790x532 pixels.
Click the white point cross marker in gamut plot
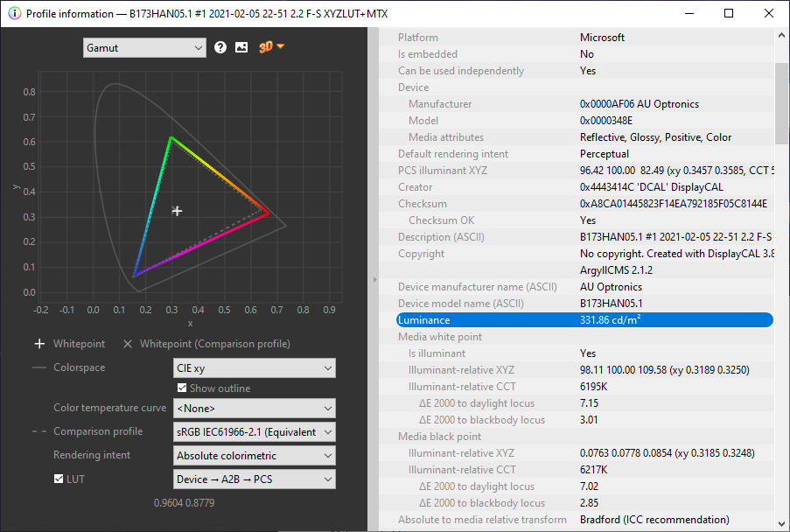(x=177, y=211)
